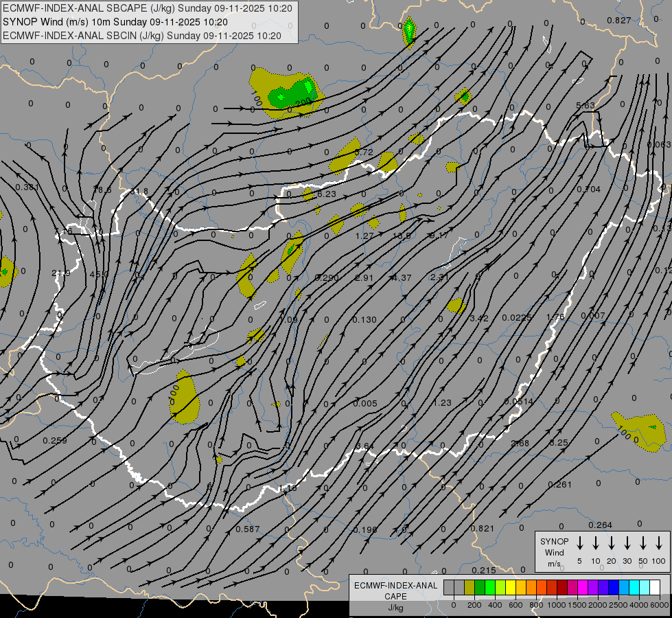This screenshot has height=618, width=672.
Task: Click the 6000 tick label in CAPE legend
Action: [659, 605]
